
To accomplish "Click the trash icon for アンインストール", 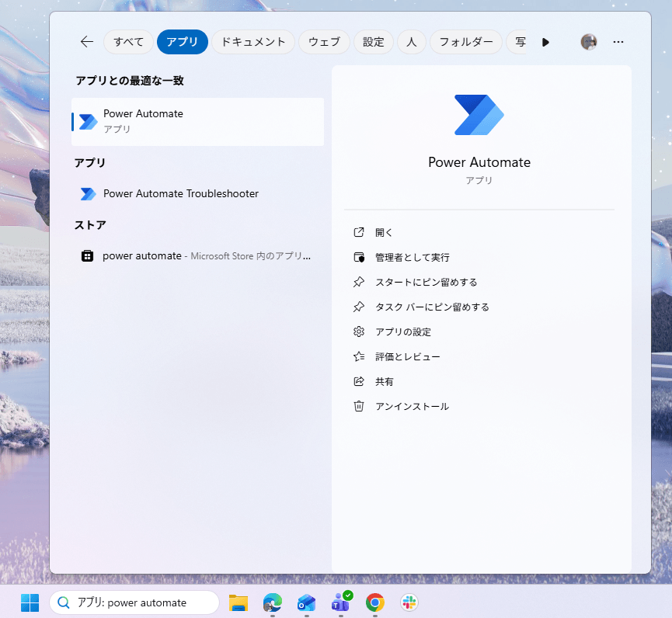I will (x=359, y=406).
